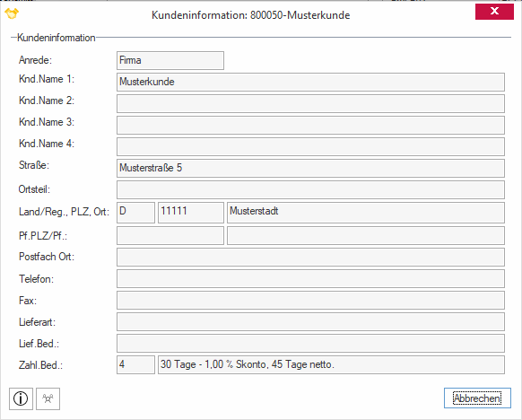522x420 pixels.
Task: Click into the Fax field
Action: coord(310,301)
